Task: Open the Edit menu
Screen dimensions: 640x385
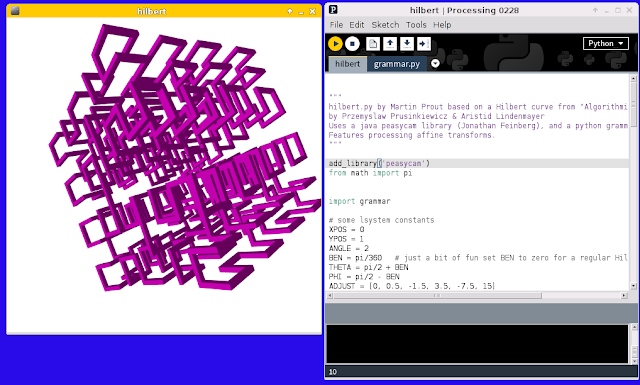Action: coord(357,25)
